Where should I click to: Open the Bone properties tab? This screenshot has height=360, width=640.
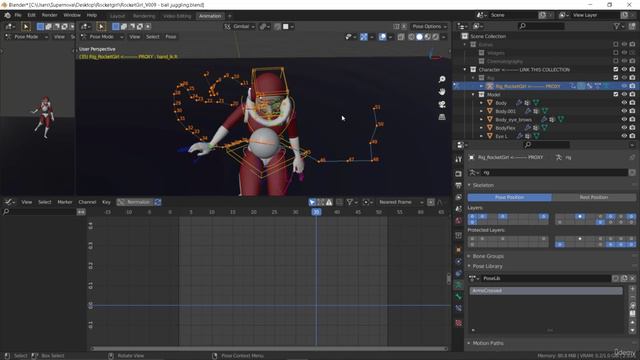pos(458,297)
